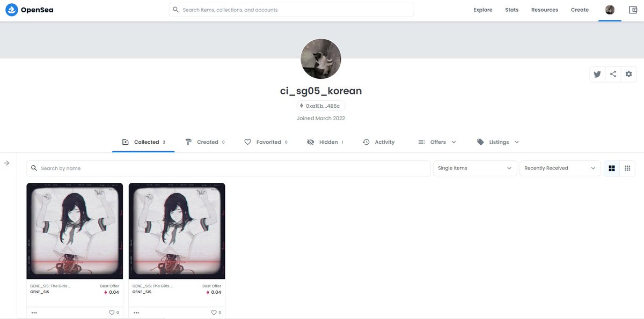Select the Collected tab

[x=143, y=142]
